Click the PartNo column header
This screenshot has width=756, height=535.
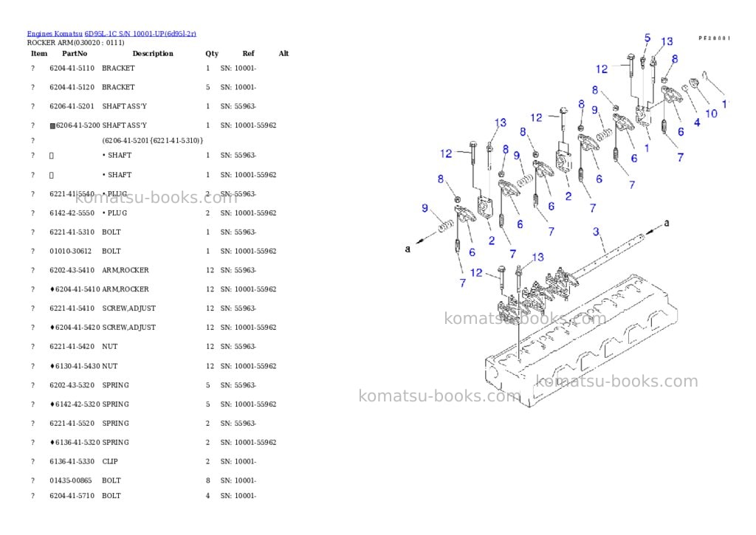click(x=75, y=53)
